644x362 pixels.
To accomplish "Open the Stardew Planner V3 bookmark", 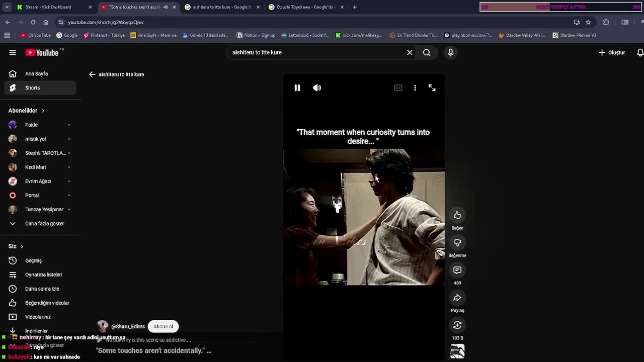I will [x=574, y=35].
